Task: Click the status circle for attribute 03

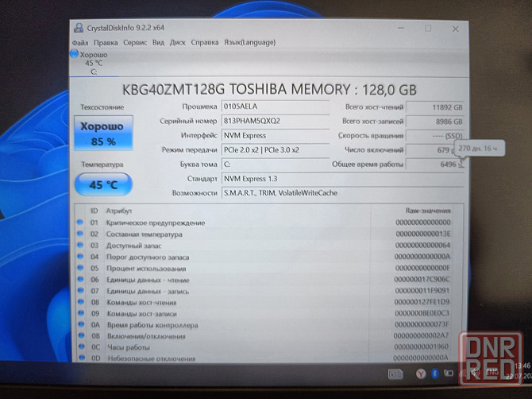Action: pos(80,245)
